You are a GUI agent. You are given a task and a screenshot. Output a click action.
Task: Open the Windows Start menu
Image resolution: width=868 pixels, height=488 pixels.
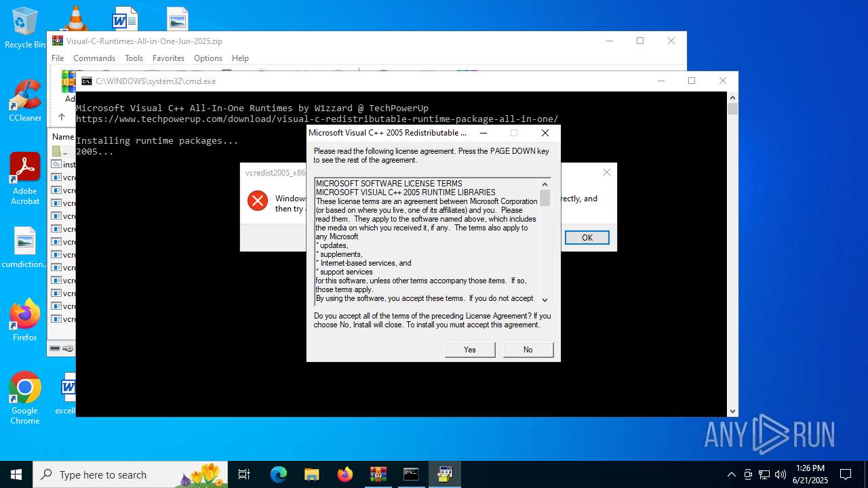16,474
